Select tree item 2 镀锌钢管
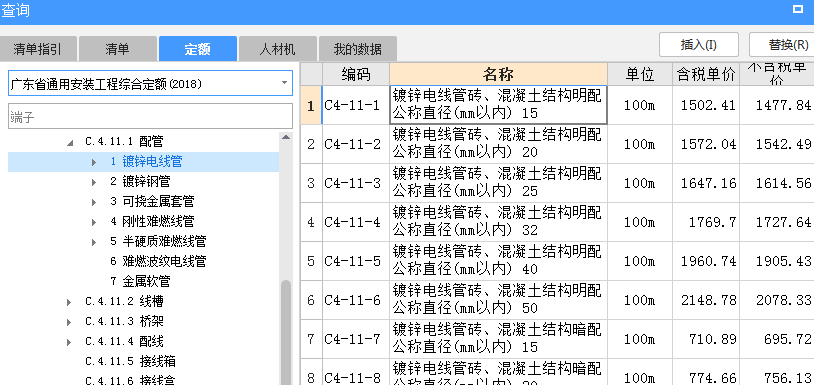Screen dimensions: 814x385 (140, 182)
